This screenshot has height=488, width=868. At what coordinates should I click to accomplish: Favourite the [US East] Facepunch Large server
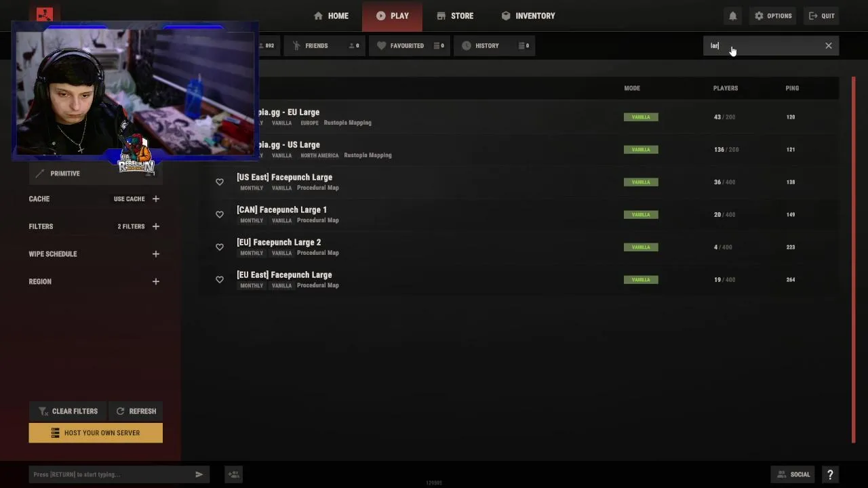point(220,182)
